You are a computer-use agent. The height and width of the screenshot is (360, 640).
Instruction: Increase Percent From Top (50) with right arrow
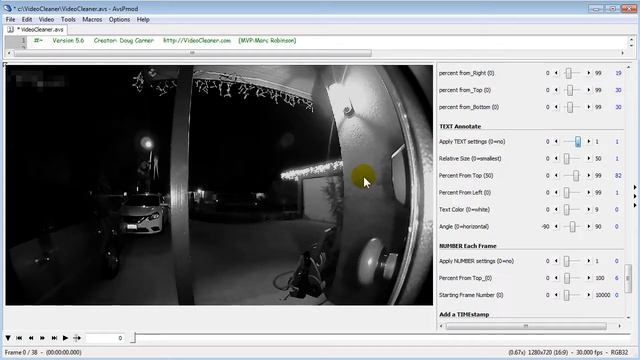[x=589, y=176]
